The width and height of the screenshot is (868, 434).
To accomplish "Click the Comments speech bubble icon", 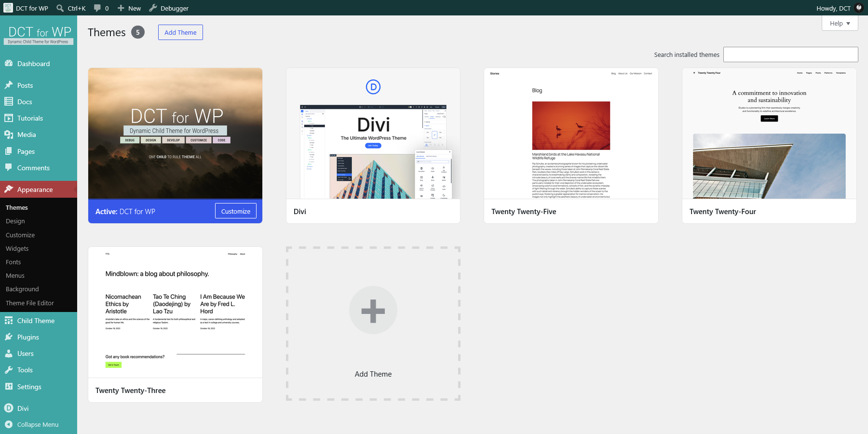I will (x=9, y=168).
